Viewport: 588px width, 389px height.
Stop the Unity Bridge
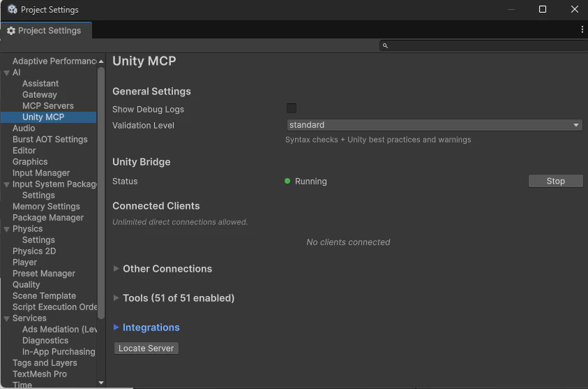pyautogui.click(x=556, y=181)
